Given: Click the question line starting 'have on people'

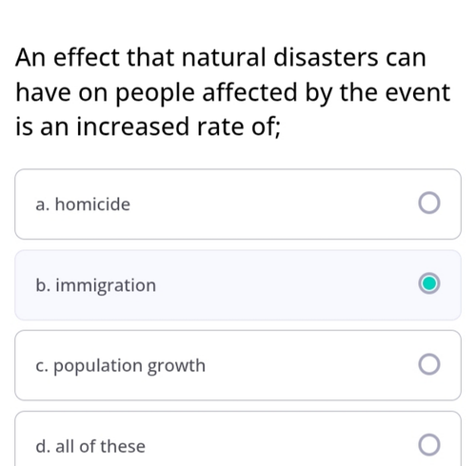Looking at the screenshot, I should [232, 93].
